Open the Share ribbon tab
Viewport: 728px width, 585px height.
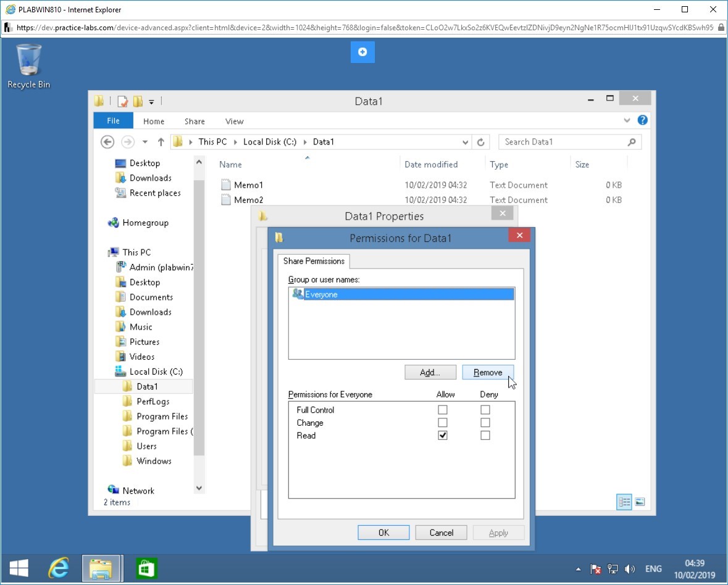point(195,121)
